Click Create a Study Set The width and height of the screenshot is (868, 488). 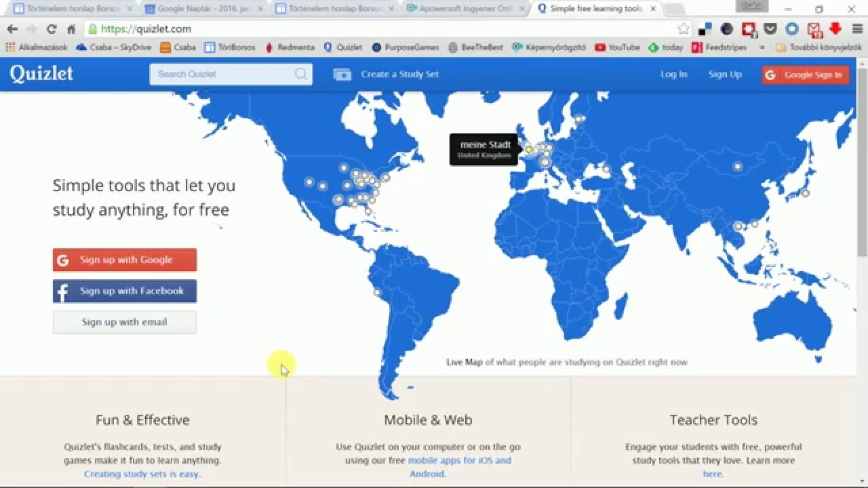[x=399, y=74]
